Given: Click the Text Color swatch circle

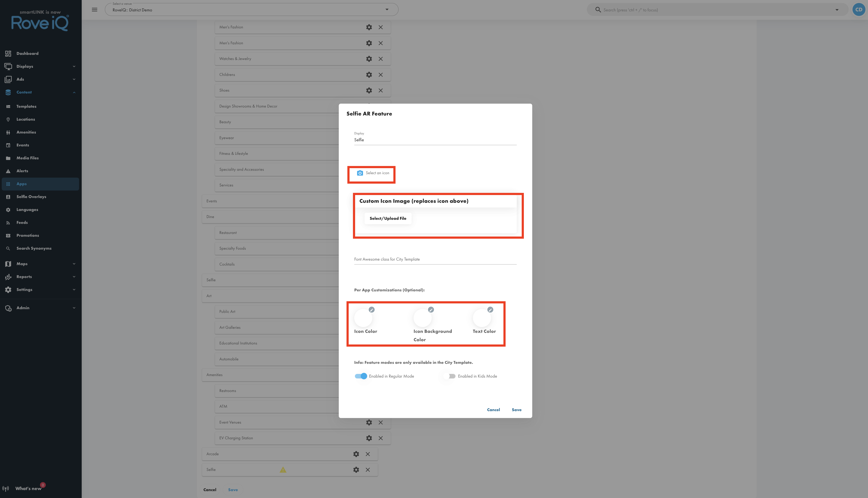Looking at the screenshot, I should (482, 318).
